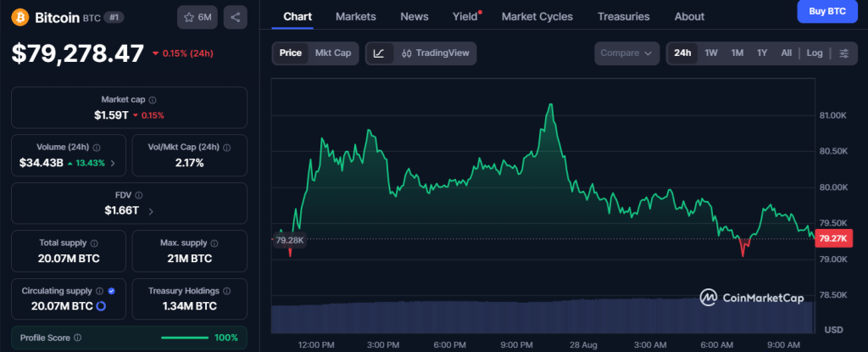Image resolution: width=868 pixels, height=352 pixels.
Task: Click the 21M BTC max supply value
Action: pos(189,259)
